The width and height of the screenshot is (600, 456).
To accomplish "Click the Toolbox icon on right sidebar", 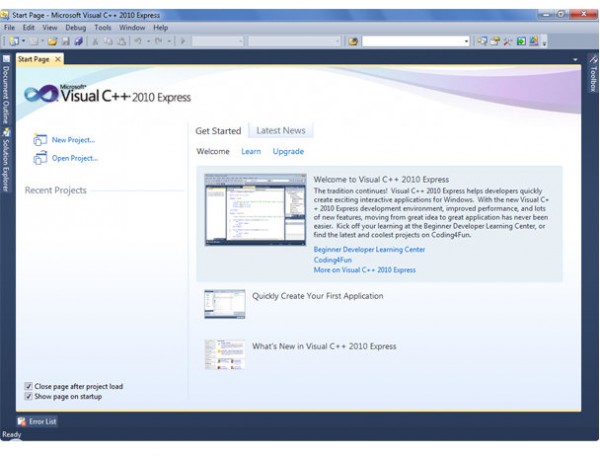I will point(593,59).
